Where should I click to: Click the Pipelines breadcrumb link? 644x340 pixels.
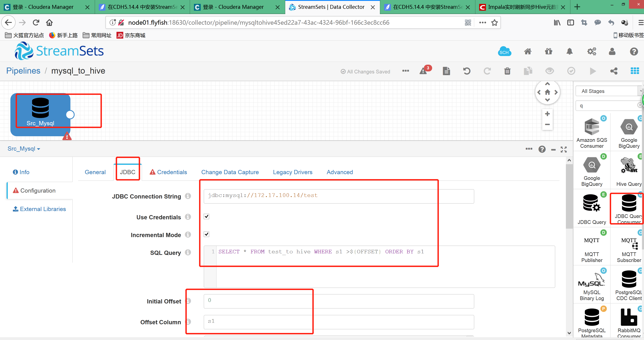pos(23,71)
